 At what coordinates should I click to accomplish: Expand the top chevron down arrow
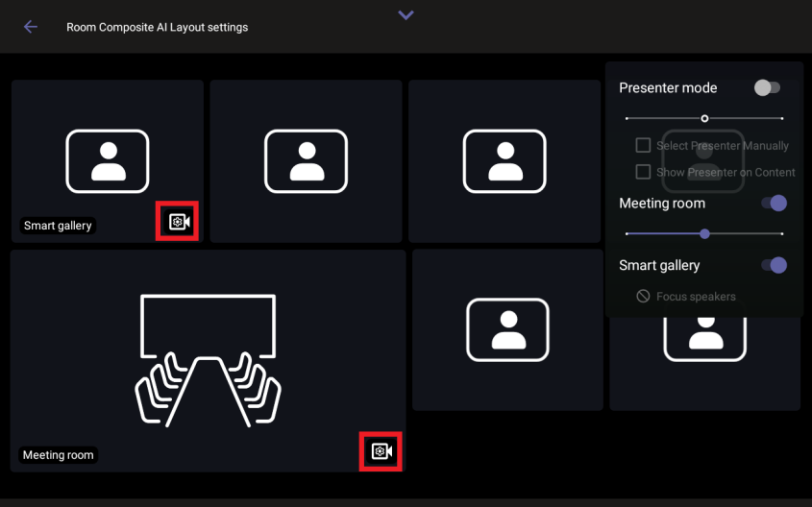pos(406,15)
